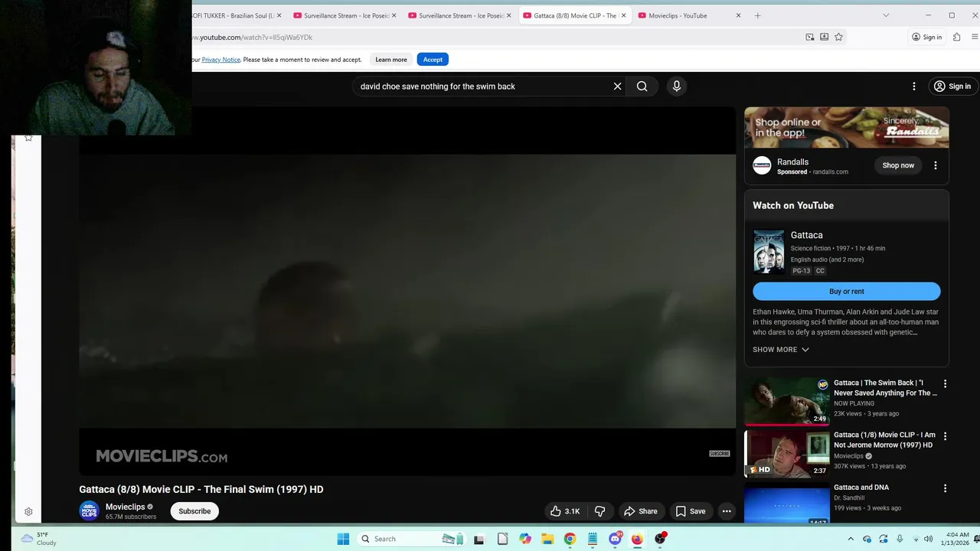
Task: Click the video title 'Gattaca (8/8) Movie CLIP - The Final Swim'
Action: (x=201, y=490)
